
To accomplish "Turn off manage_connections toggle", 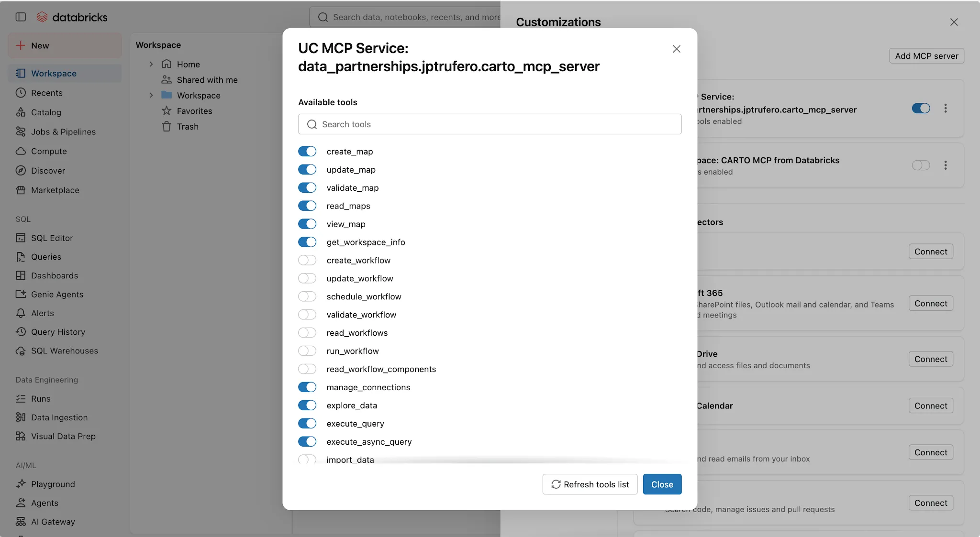I will [307, 387].
